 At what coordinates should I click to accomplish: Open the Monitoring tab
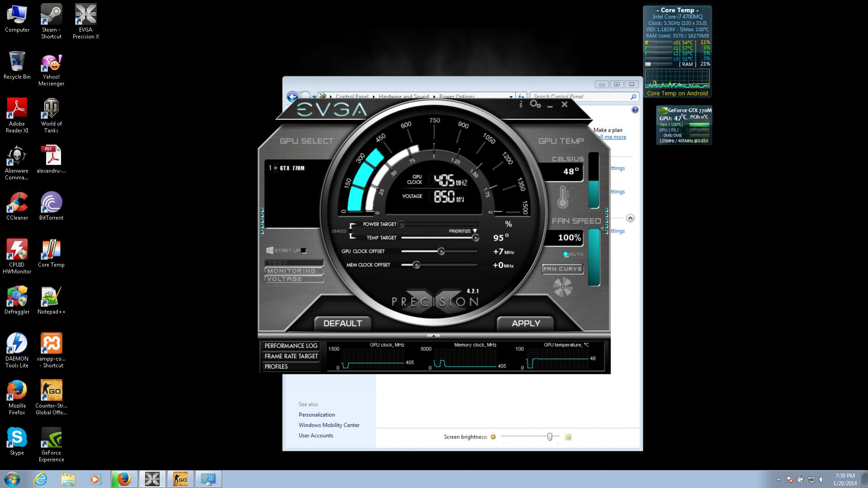click(294, 271)
